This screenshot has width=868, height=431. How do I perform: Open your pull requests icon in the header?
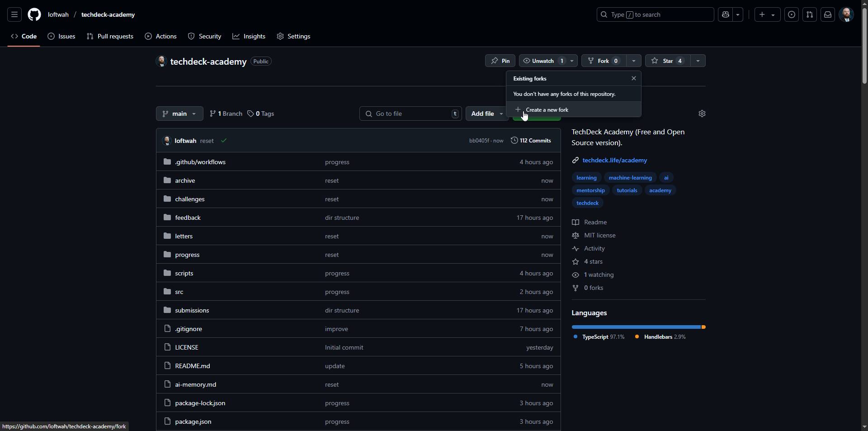(x=810, y=14)
